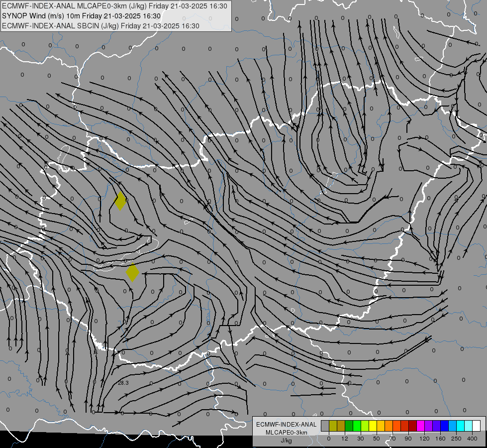Viewport: 487px width, 448px height.
Task: Click the 28.3 value on the map
Action: tap(123, 383)
